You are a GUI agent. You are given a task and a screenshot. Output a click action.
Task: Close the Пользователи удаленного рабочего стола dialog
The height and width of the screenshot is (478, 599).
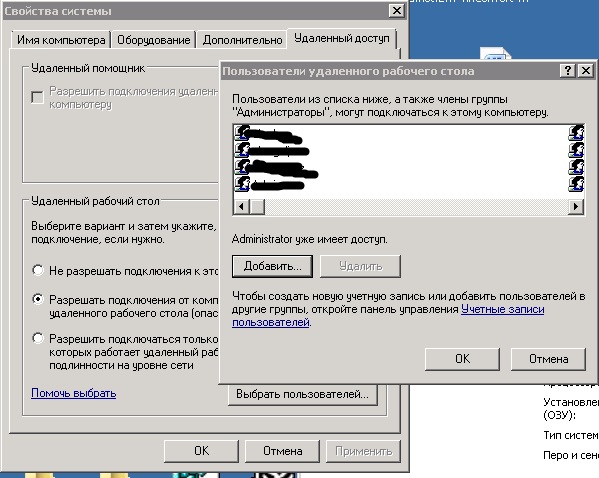(586, 71)
